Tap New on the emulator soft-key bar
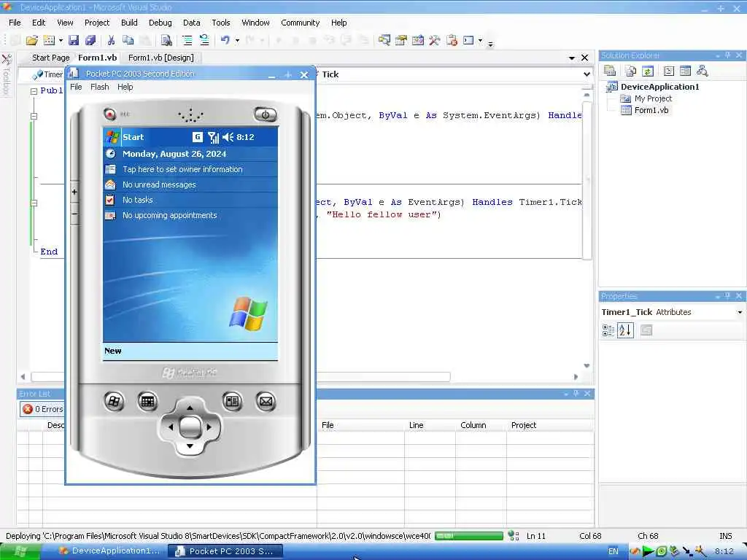 (113, 351)
